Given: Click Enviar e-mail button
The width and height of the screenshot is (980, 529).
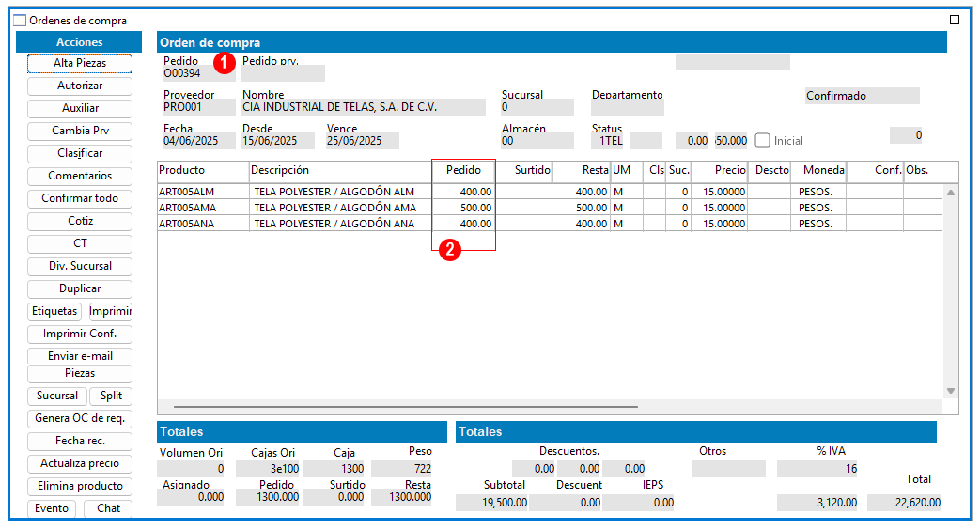Looking at the screenshot, I should point(79,356).
